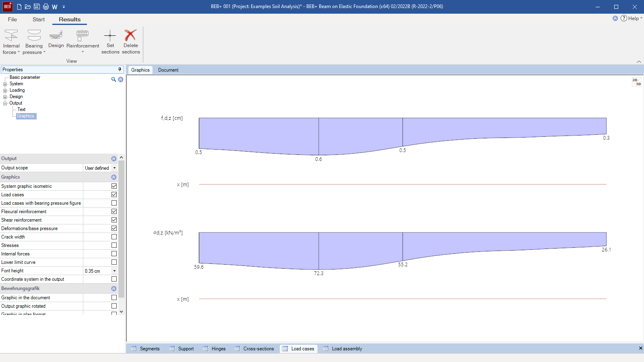Toggle System graphic isometric checkbox

point(114,186)
